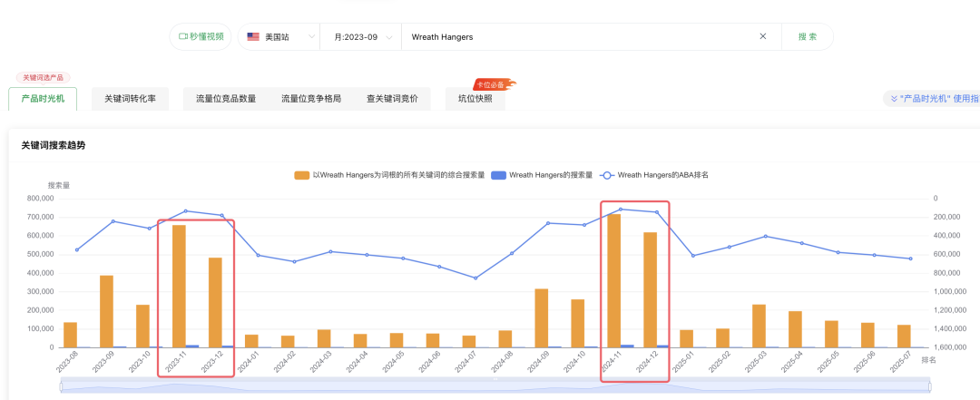Click the orange bar for 2024-12
Image resolution: width=980 pixels, height=400 pixels.
click(650, 290)
